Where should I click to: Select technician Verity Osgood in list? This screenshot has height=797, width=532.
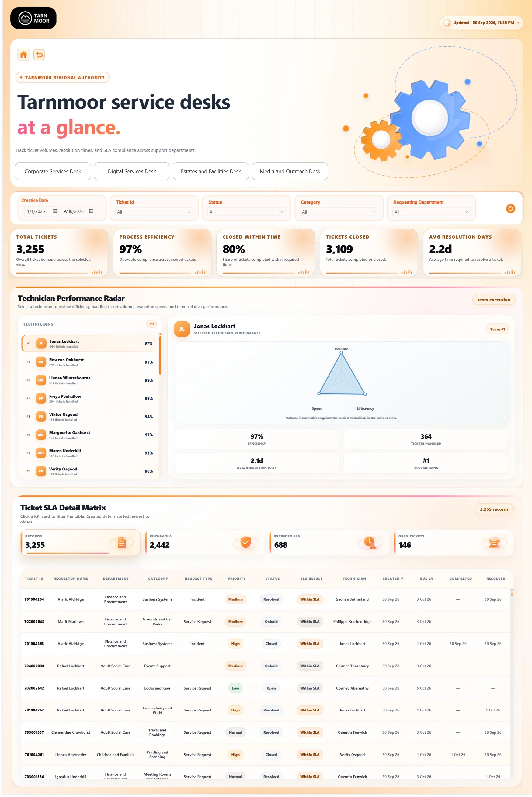pos(89,471)
